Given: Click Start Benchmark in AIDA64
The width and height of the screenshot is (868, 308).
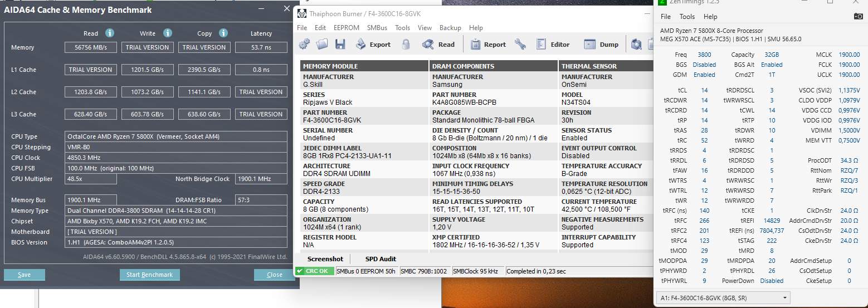Looking at the screenshot, I should 149,275.
